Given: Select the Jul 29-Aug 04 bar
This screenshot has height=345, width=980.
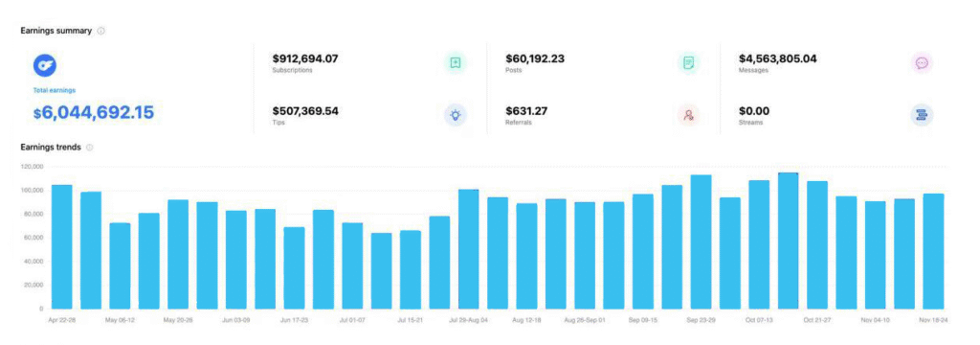Looking at the screenshot, I should point(469,249).
